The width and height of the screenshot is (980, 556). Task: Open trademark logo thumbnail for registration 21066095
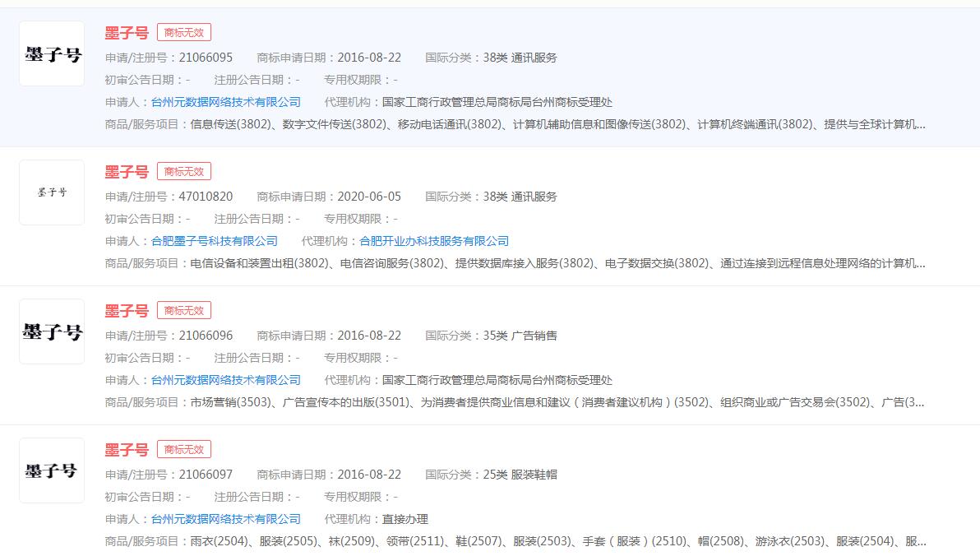pos(52,53)
